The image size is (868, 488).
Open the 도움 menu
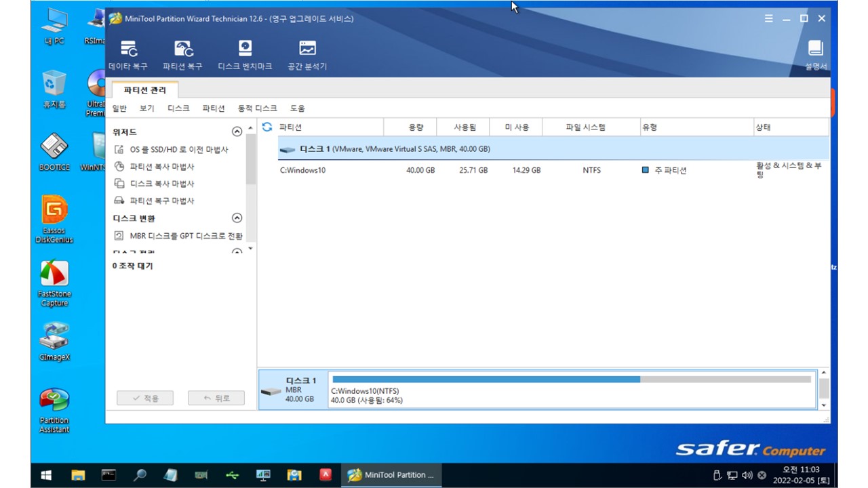click(x=298, y=108)
